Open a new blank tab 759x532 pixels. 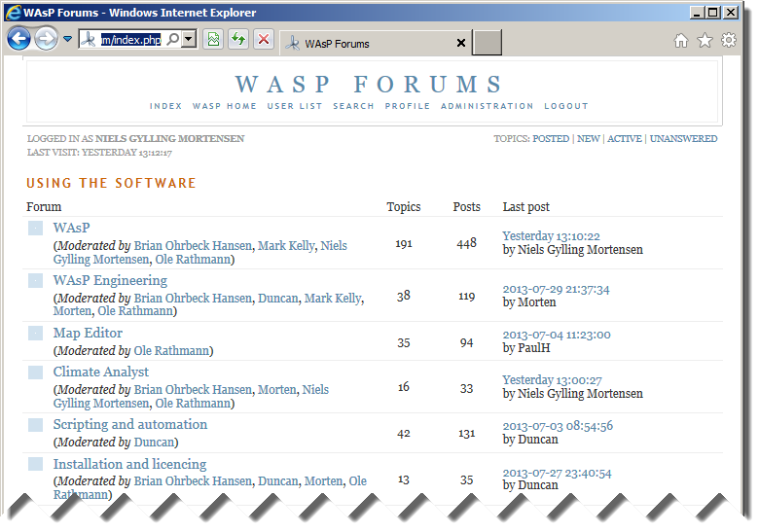[487, 42]
